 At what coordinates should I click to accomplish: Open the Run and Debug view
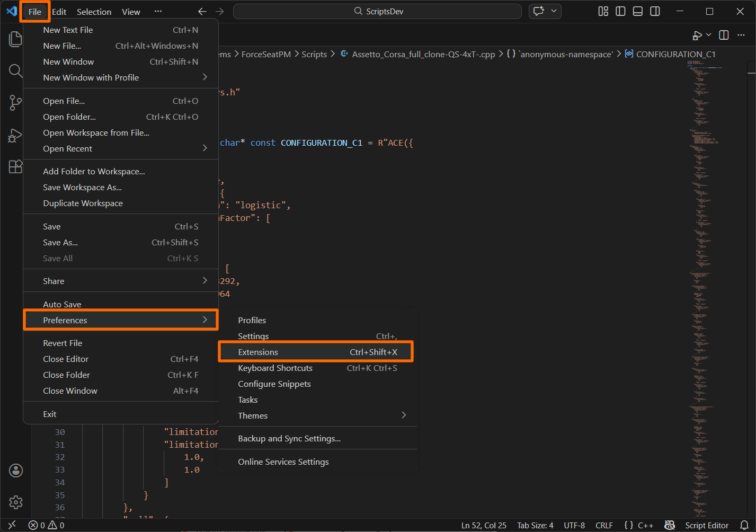point(15,135)
